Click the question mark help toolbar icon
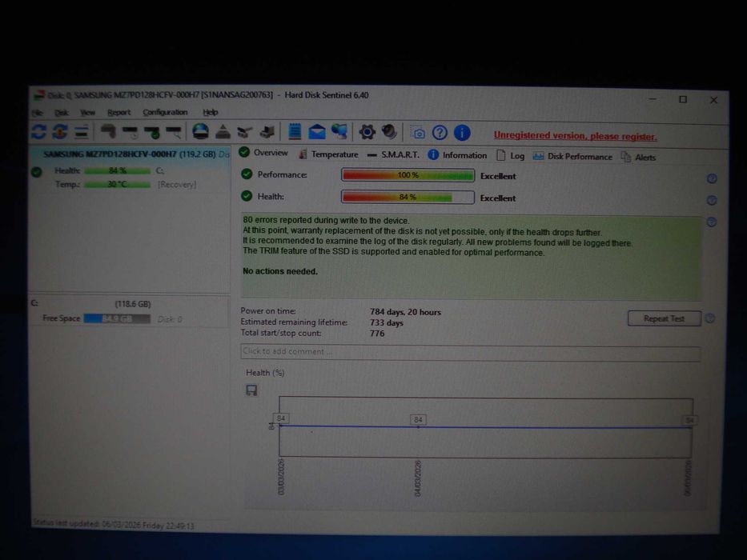 (440, 133)
